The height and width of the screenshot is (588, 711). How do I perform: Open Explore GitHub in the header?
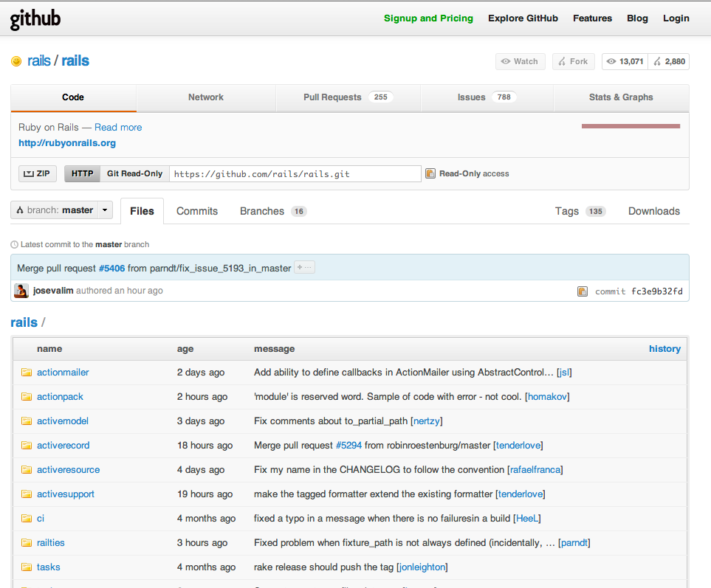[523, 18]
